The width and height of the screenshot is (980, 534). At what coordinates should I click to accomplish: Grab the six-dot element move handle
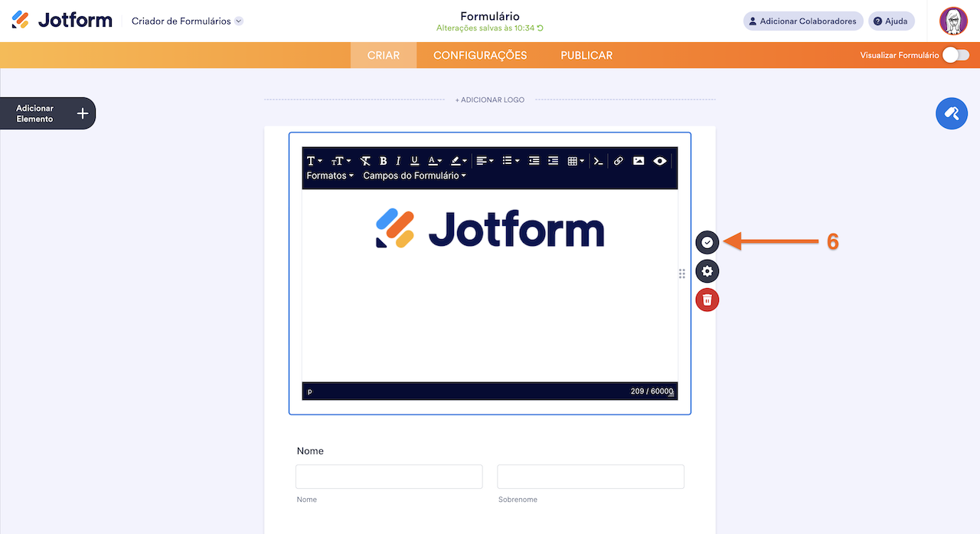pyautogui.click(x=681, y=274)
